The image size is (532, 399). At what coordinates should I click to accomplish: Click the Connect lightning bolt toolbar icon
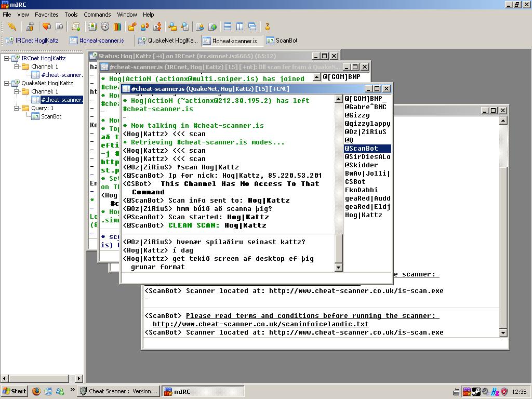click(12, 26)
